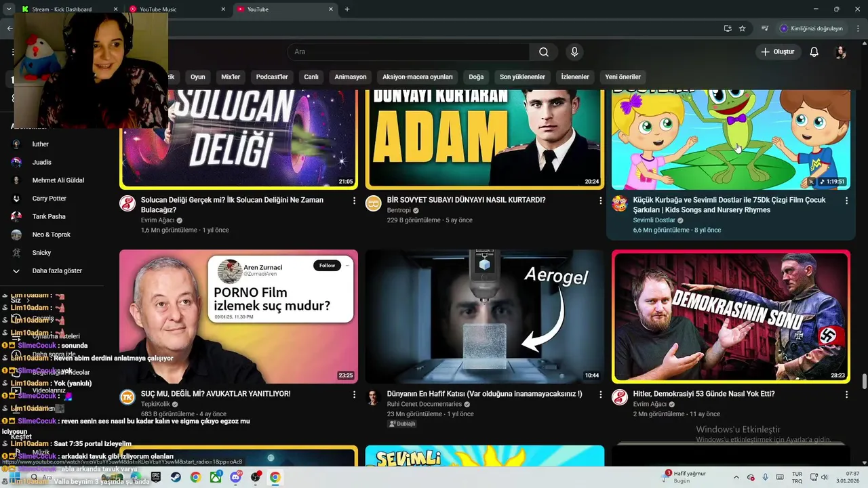
Task: Open options menu for Dünyanın En Hafif Katısı
Action: click(600, 394)
